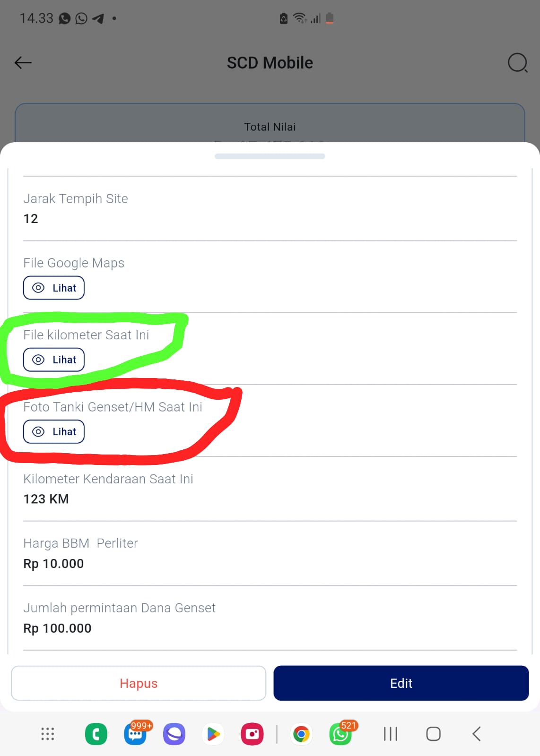Open the Samsung Internet browser
This screenshot has height=756, width=540.
tap(174, 734)
